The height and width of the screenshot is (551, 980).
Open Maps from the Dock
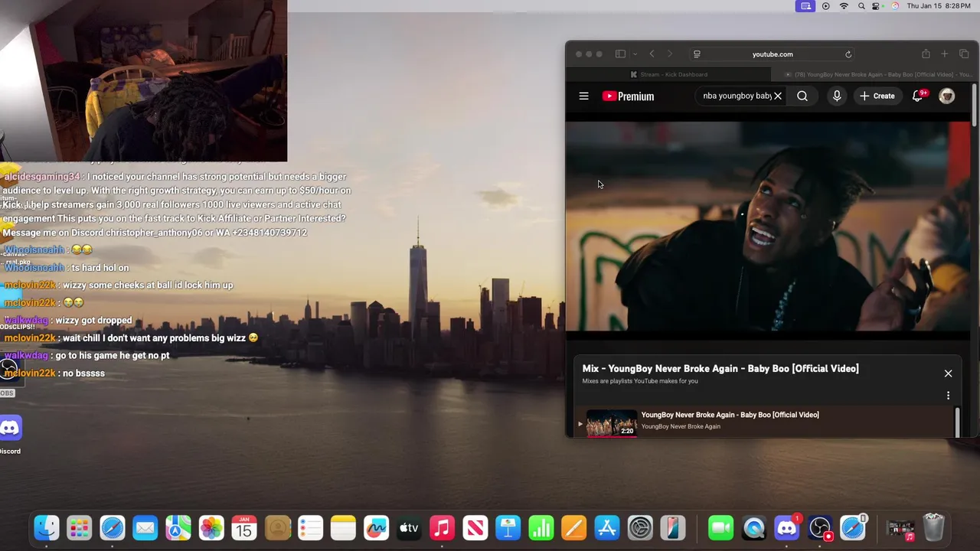pyautogui.click(x=178, y=528)
